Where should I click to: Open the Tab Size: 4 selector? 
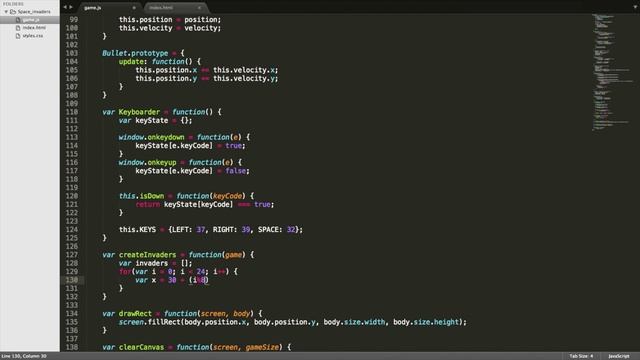click(581, 356)
